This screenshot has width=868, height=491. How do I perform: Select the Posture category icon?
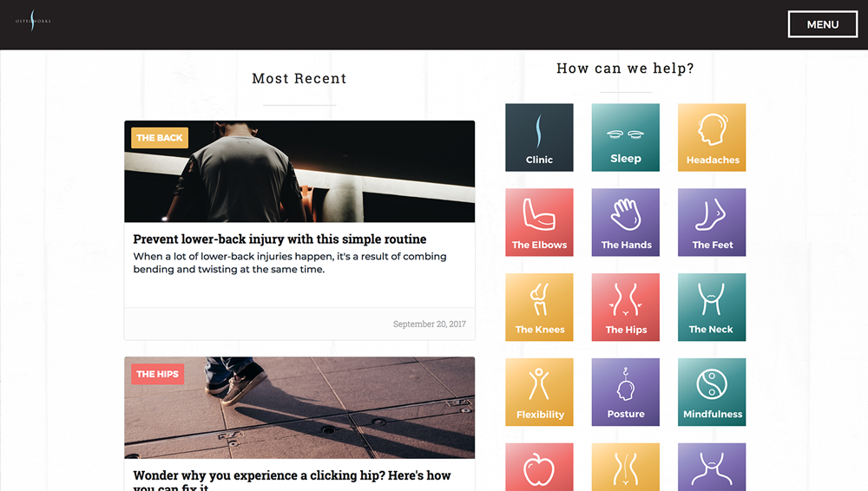tap(626, 392)
